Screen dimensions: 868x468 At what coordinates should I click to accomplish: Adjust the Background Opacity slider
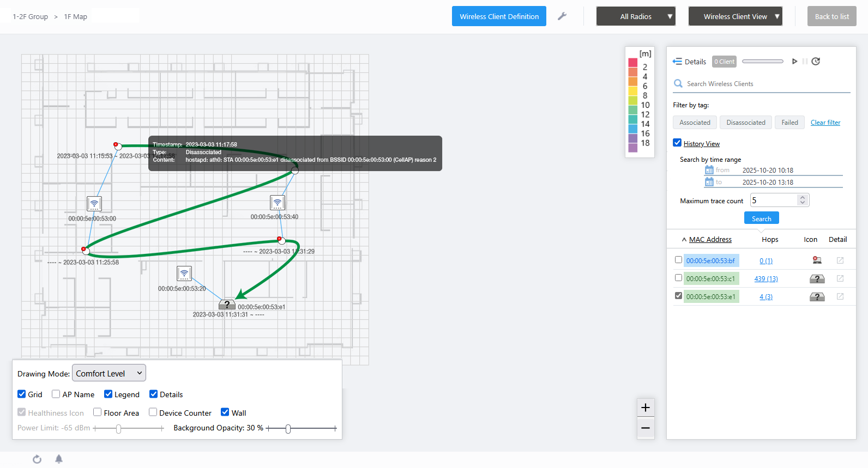pos(302,429)
